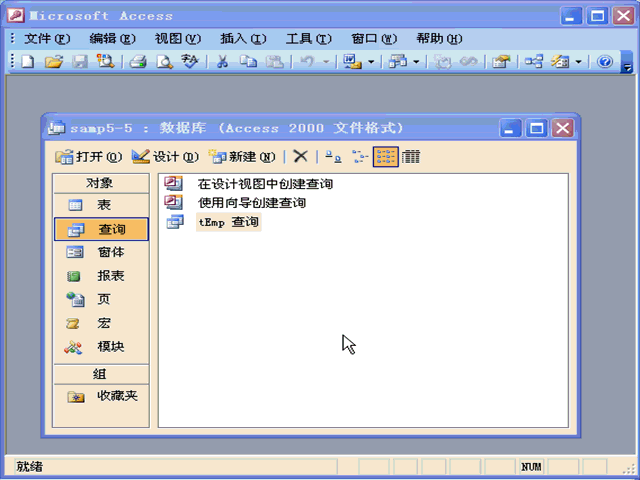The height and width of the screenshot is (480, 640).
Task: Click the 打开(O) button in database window
Action: tap(89, 157)
